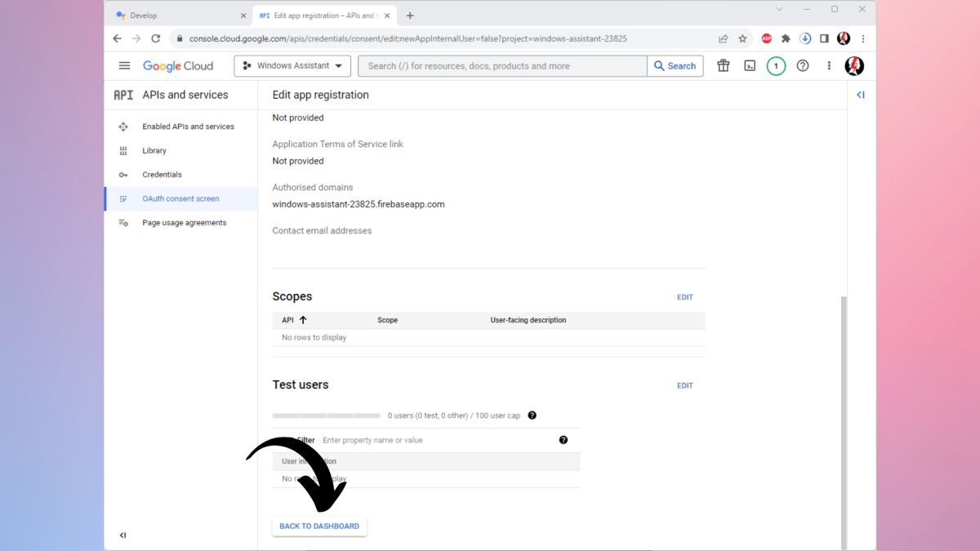Click the test users quota progress bar
980x551 pixels.
(x=327, y=415)
